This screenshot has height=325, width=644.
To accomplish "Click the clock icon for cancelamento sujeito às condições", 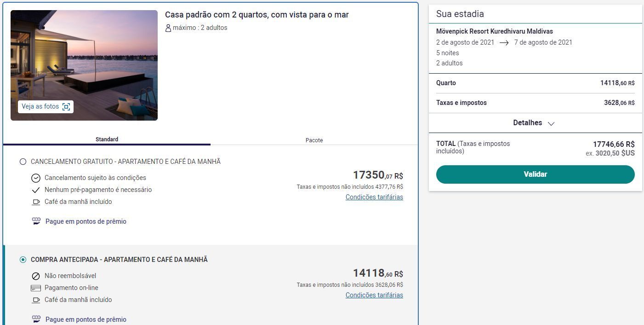I will pos(36,178).
